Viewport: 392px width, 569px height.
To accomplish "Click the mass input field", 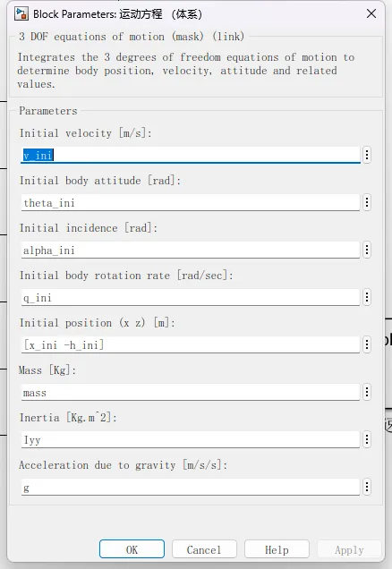I will click(x=191, y=392).
